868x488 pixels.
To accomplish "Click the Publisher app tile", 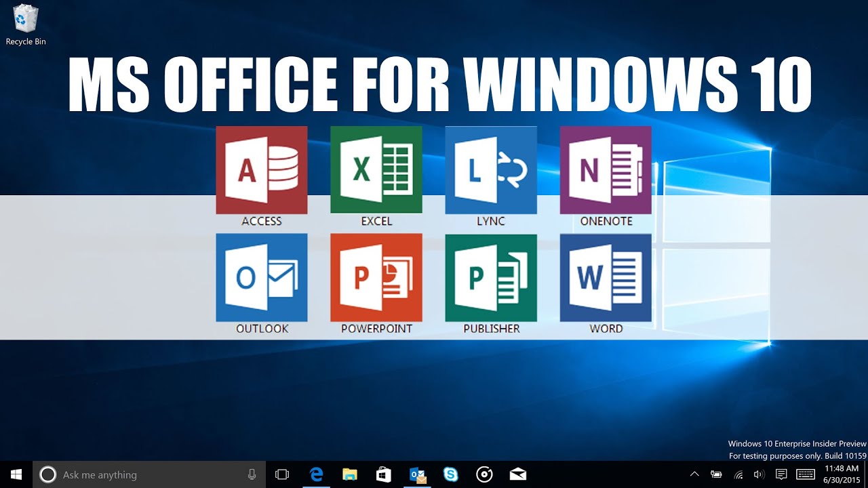I will point(491,278).
